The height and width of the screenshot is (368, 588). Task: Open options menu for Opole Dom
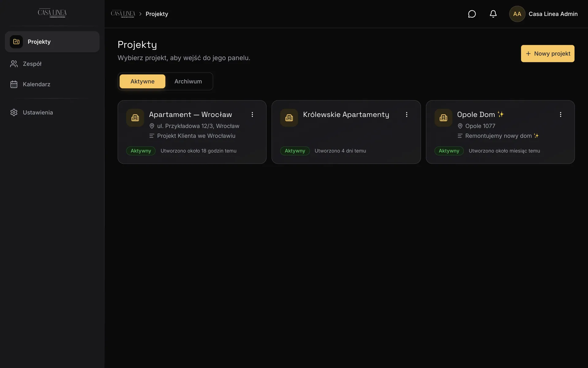coord(560,115)
